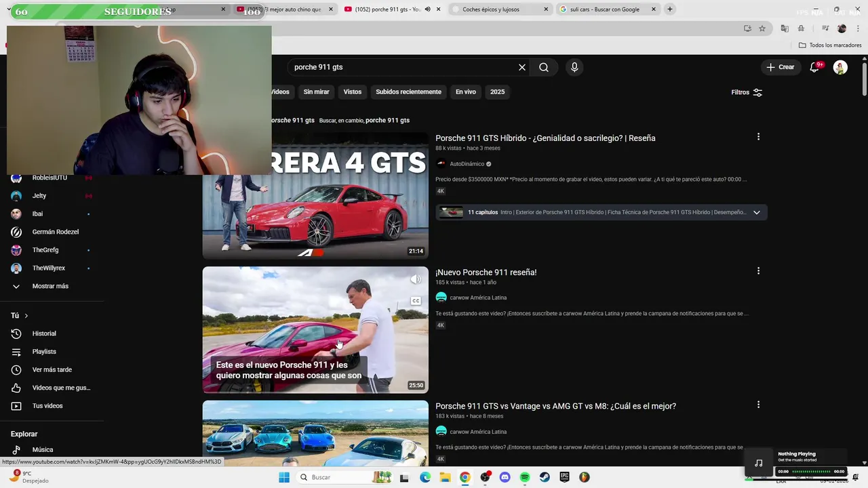Clear the YouTube search box with X
Image resolution: width=868 pixels, height=488 pixels.
(522, 67)
